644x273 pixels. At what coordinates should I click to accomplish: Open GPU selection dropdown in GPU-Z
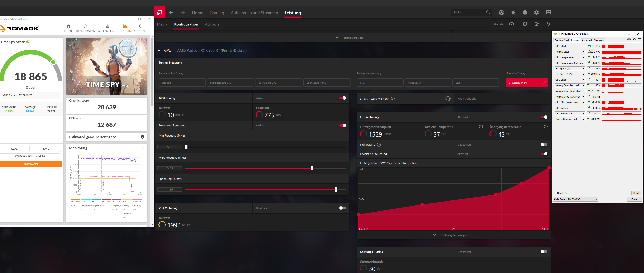coord(575,199)
